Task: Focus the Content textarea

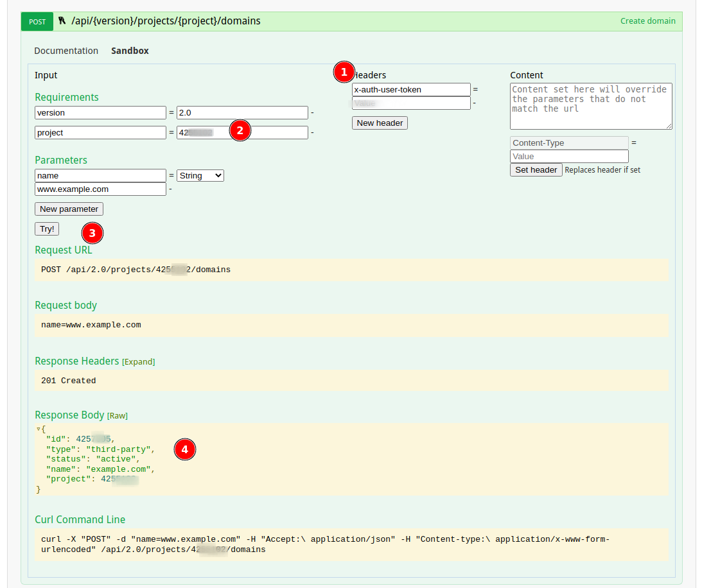Action: (x=591, y=106)
